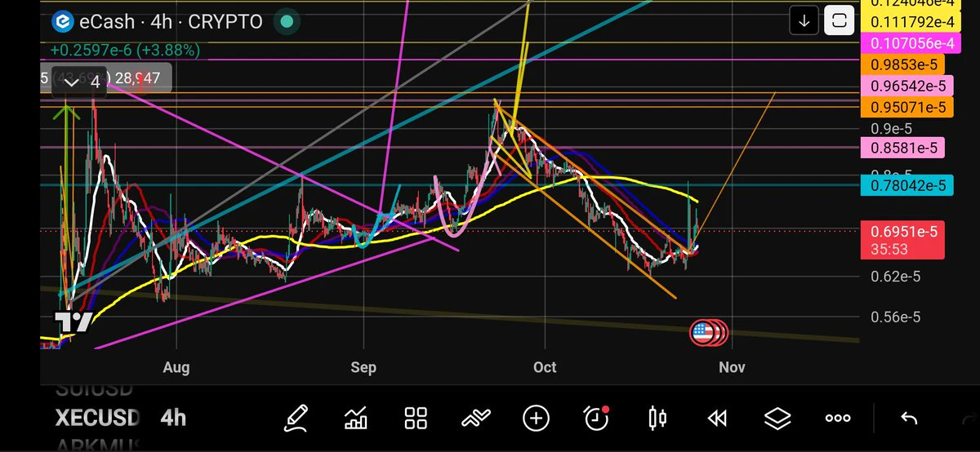Open the three-dots more menu
Screen dimensions: 980x452
[838, 419]
